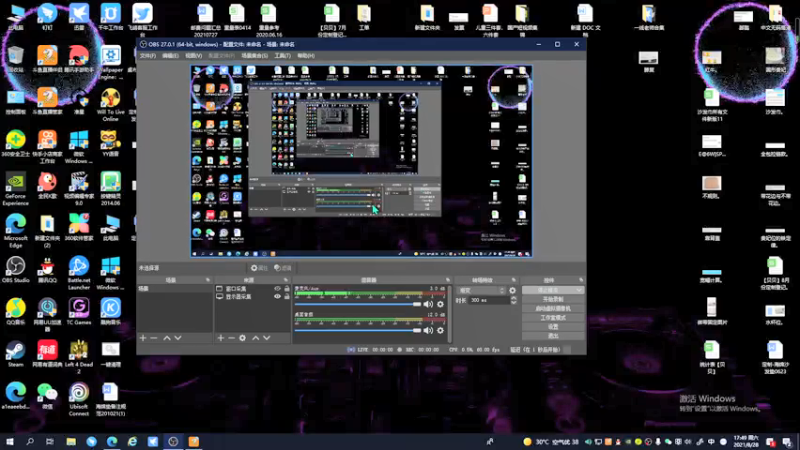Switch to OBS via taskbar icon
The width and height of the screenshot is (800, 450).
173,441
